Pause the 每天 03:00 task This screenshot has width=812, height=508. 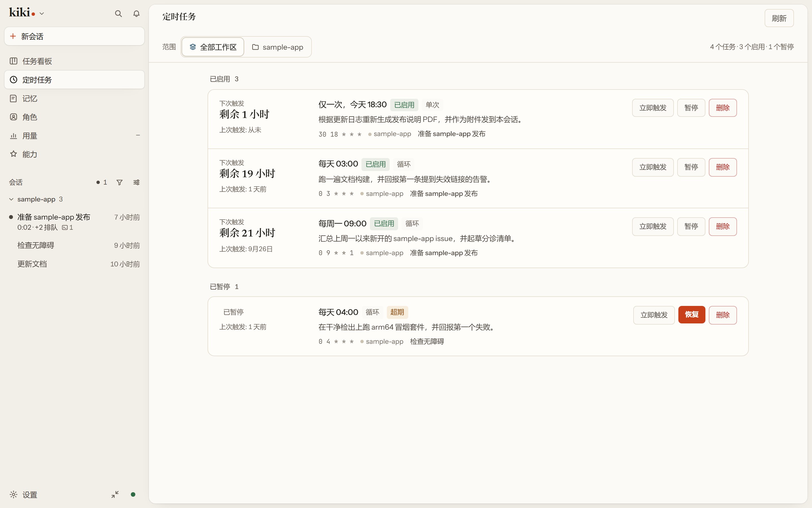coord(691,167)
